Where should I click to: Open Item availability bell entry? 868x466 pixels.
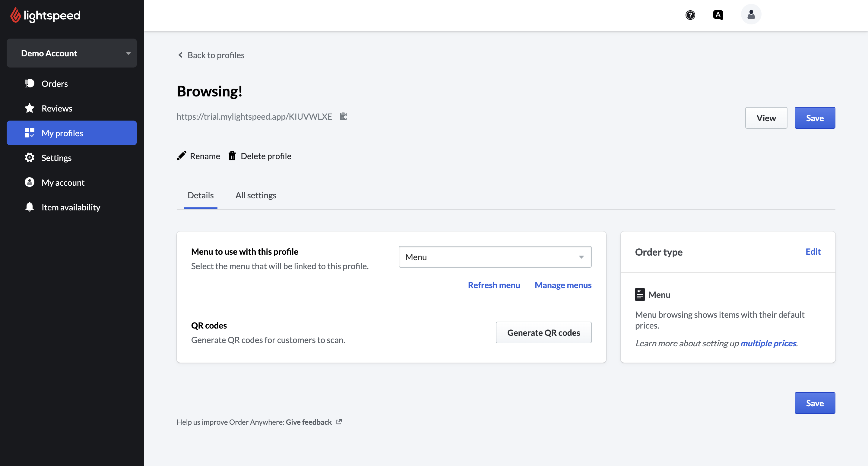tap(71, 207)
